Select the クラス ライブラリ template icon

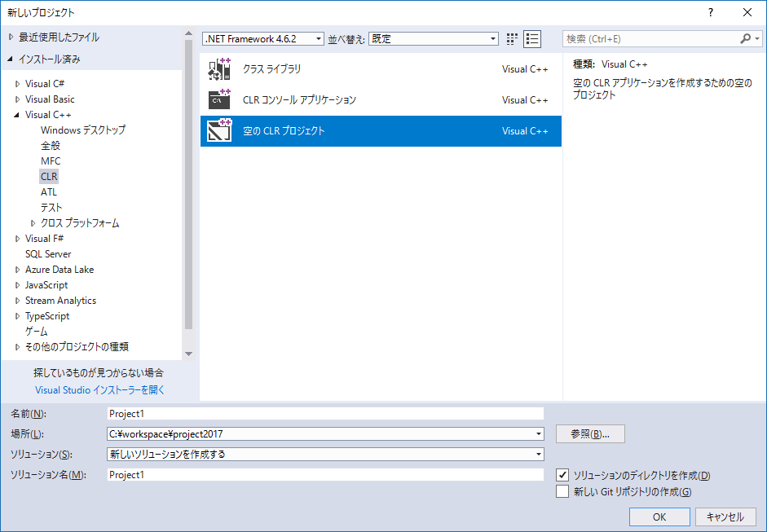(x=220, y=69)
